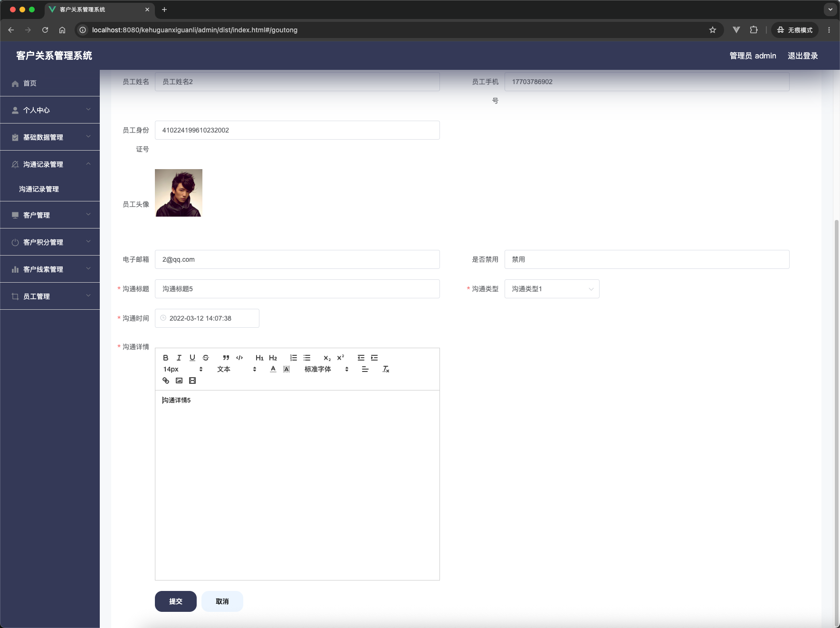This screenshot has height=628, width=840.
Task: Insert blockquote in editor
Action: pyautogui.click(x=226, y=358)
